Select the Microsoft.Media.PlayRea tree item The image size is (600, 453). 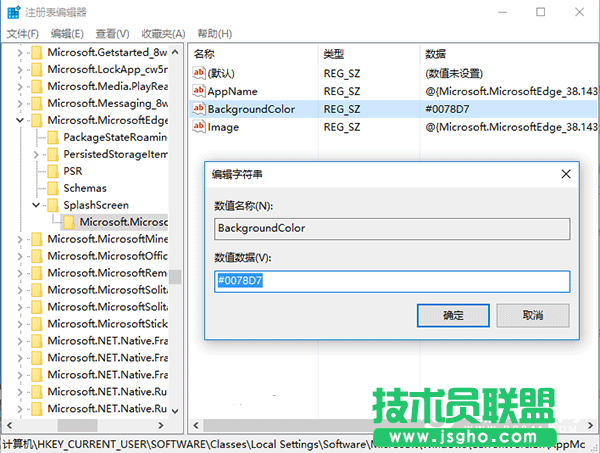108,86
